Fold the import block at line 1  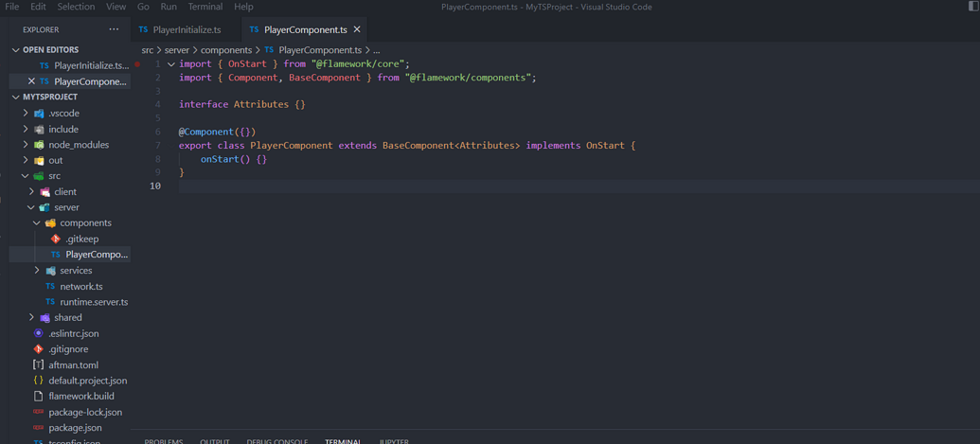[x=171, y=64]
